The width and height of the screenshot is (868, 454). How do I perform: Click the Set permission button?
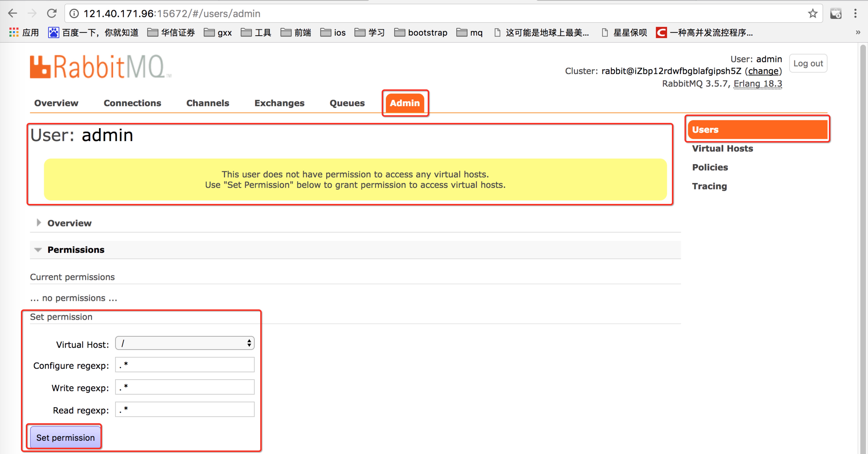(x=65, y=437)
